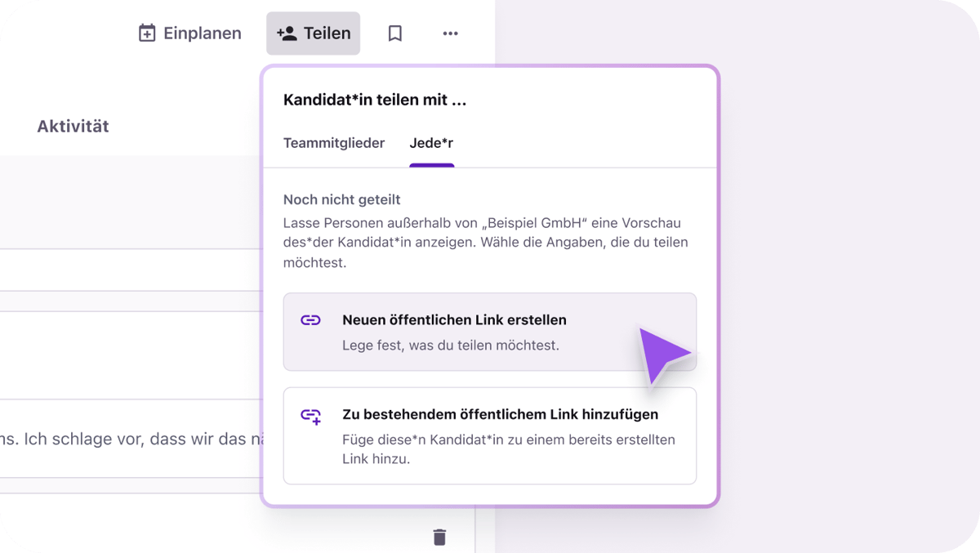Click the chain link icon for new link
Screen dimensions: 980x553
[310, 320]
